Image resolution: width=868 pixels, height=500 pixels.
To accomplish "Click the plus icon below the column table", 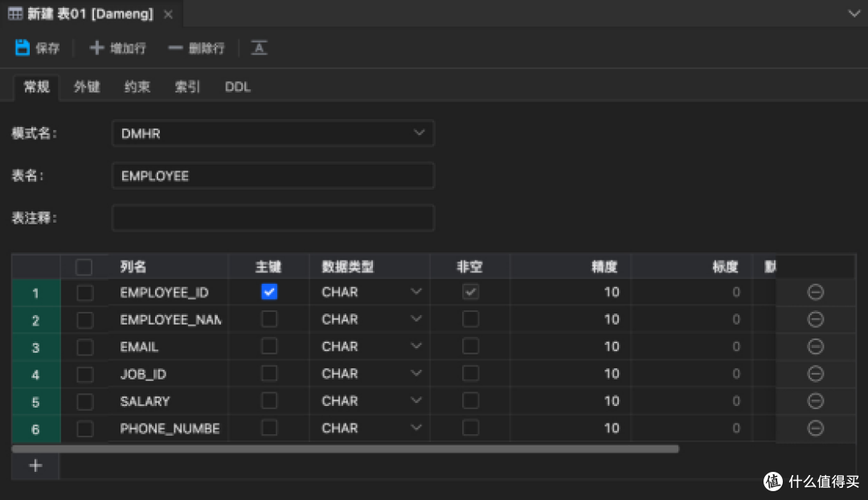I will click(35, 465).
